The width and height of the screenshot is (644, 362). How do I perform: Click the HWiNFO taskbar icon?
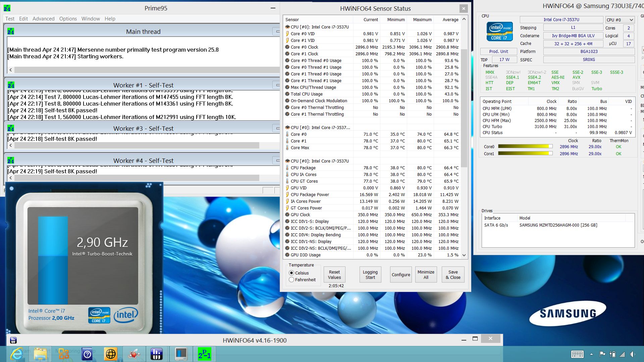click(x=156, y=354)
